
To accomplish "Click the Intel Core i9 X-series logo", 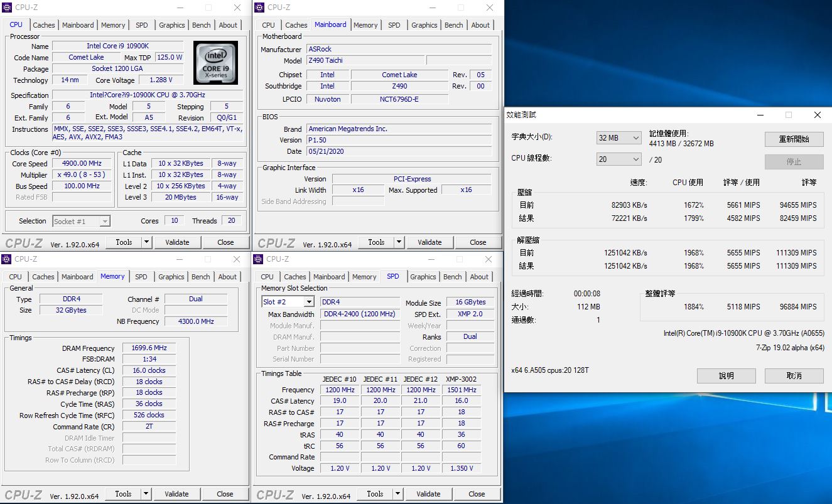I will pyautogui.click(x=215, y=63).
